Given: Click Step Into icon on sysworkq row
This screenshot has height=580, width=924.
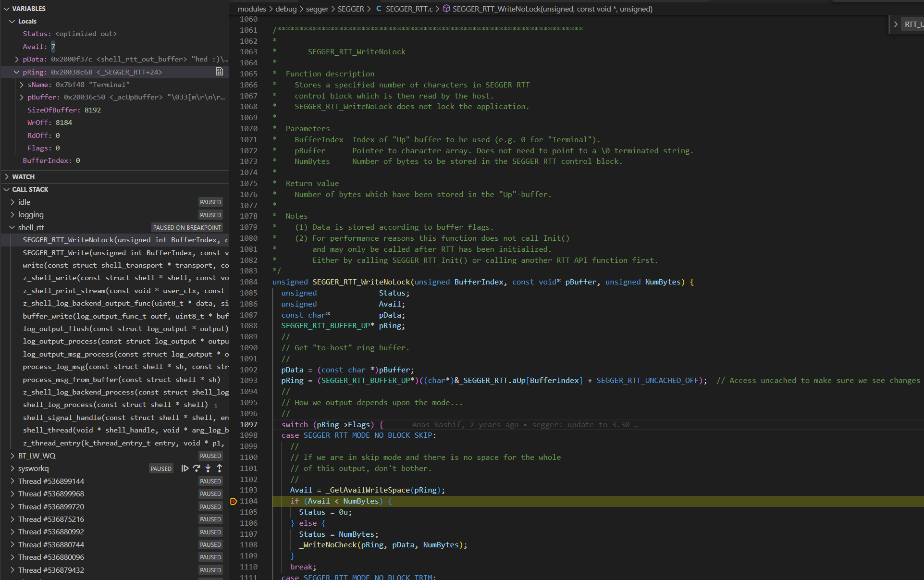Looking at the screenshot, I should pyautogui.click(x=208, y=469).
